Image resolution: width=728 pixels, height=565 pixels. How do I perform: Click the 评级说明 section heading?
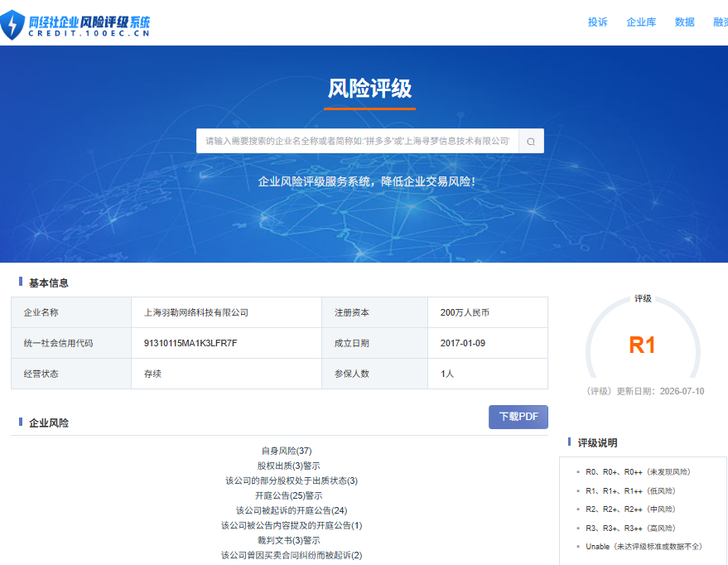point(597,443)
